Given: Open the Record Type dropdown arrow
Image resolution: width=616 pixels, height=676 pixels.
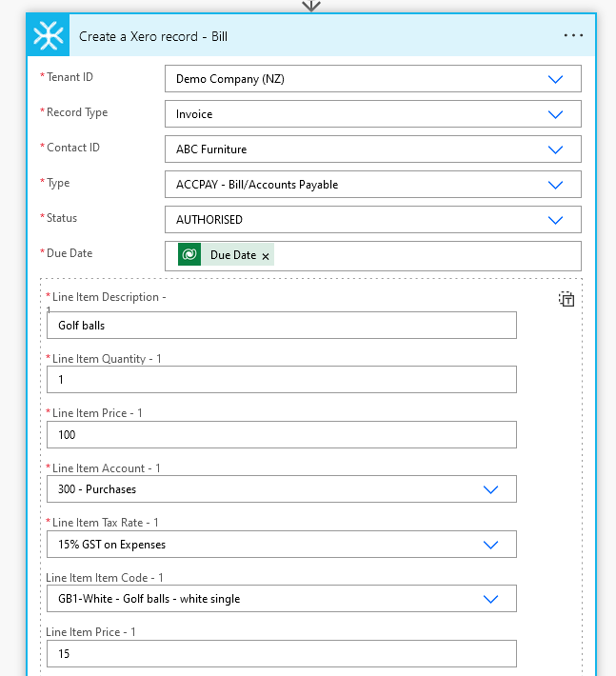Looking at the screenshot, I should pos(555,114).
